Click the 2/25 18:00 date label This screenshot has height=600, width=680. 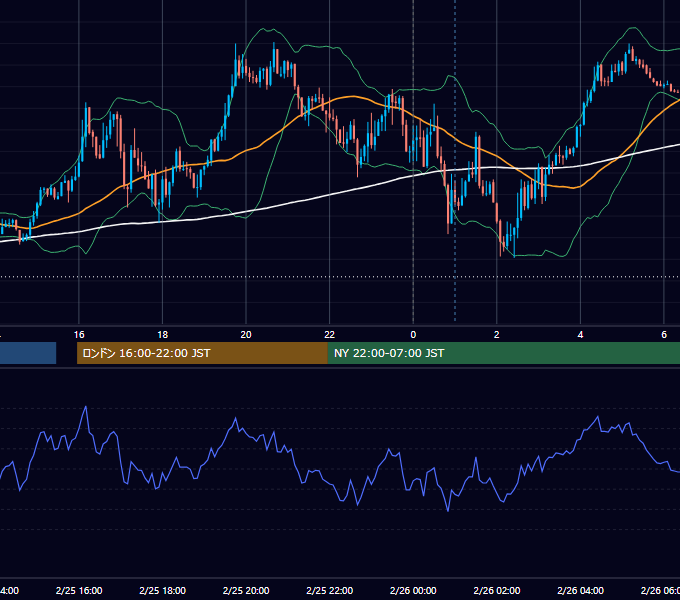tap(163, 590)
